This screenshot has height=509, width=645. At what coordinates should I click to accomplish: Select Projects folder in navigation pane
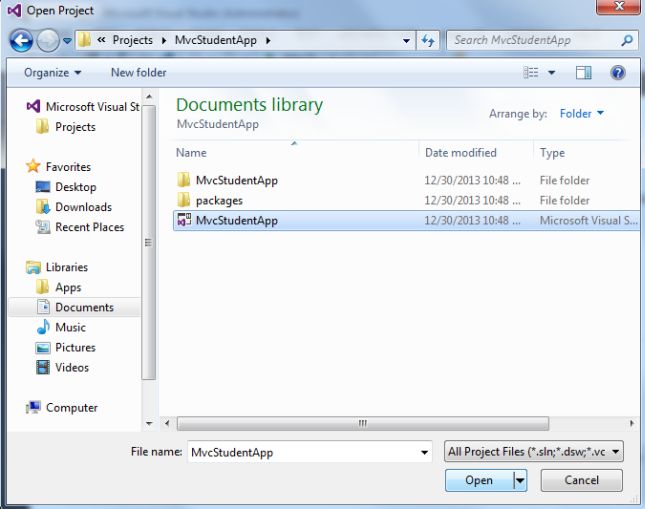tap(66, 127)
